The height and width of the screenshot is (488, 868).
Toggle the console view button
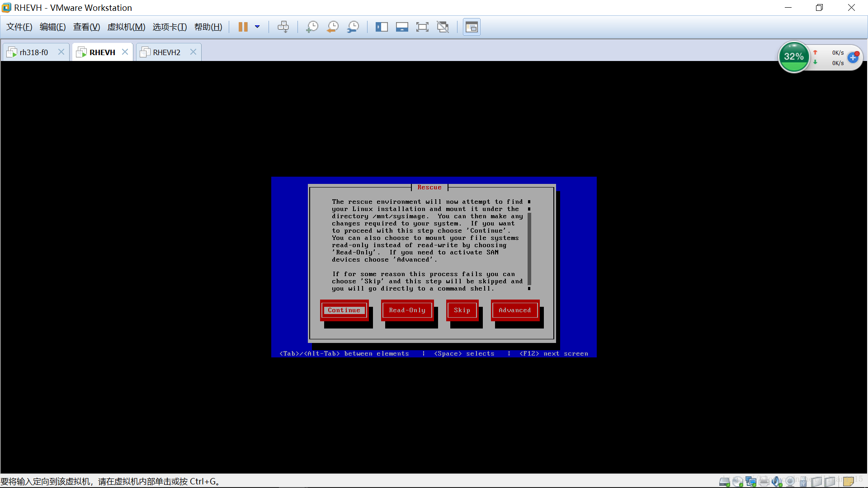click(x=472, y=27)
